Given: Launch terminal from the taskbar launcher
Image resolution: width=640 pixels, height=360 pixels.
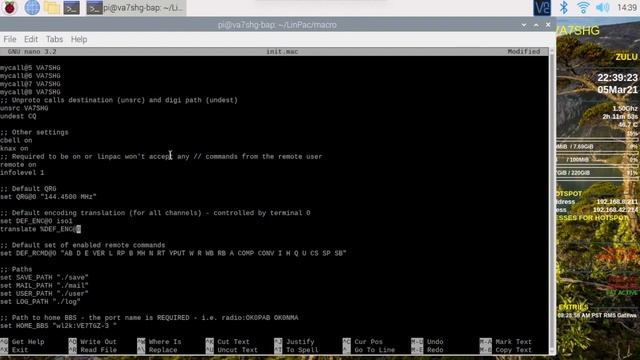Looking at the screenshot, I should 71,7.
